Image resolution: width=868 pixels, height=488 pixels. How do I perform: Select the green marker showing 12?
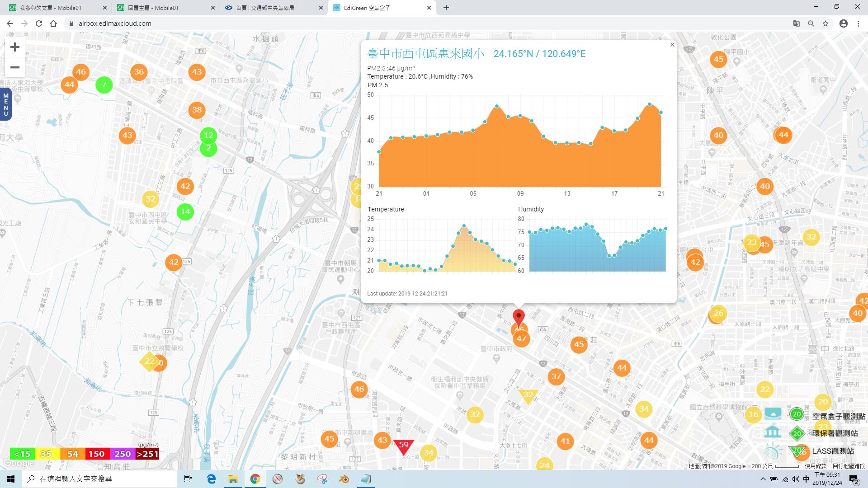pos(208,135)
